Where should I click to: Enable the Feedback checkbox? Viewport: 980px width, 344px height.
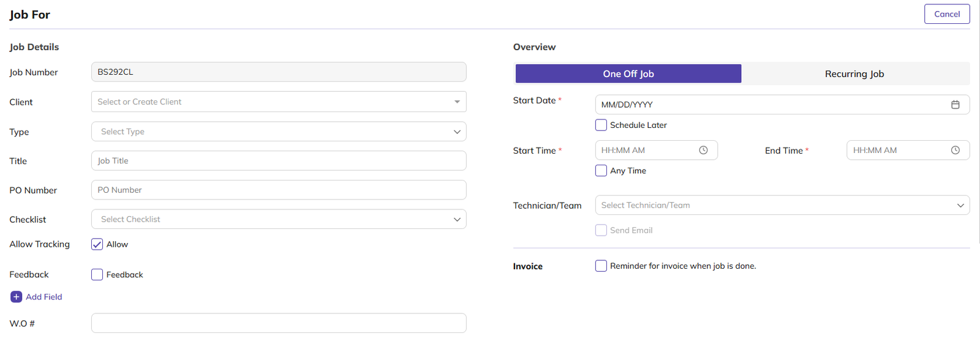point(97,275)
